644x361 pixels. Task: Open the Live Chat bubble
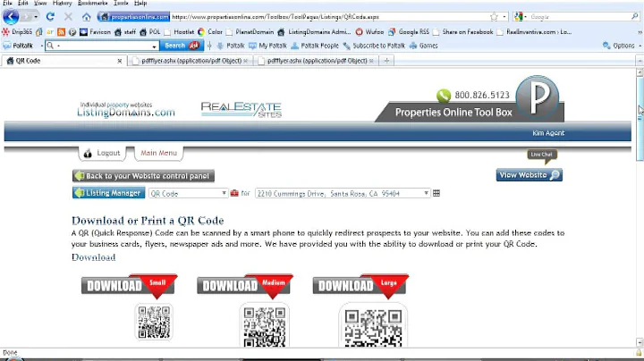point(542,156)
